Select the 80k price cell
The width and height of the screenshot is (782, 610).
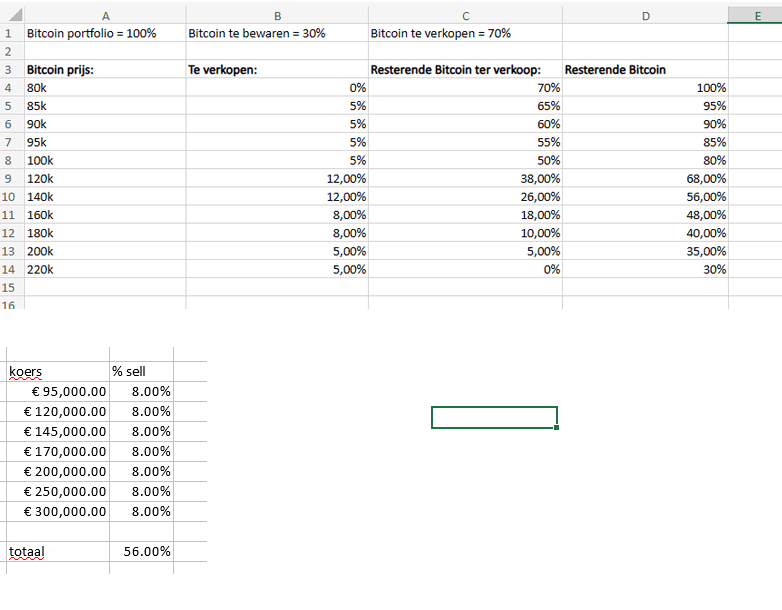click(105, 88)
